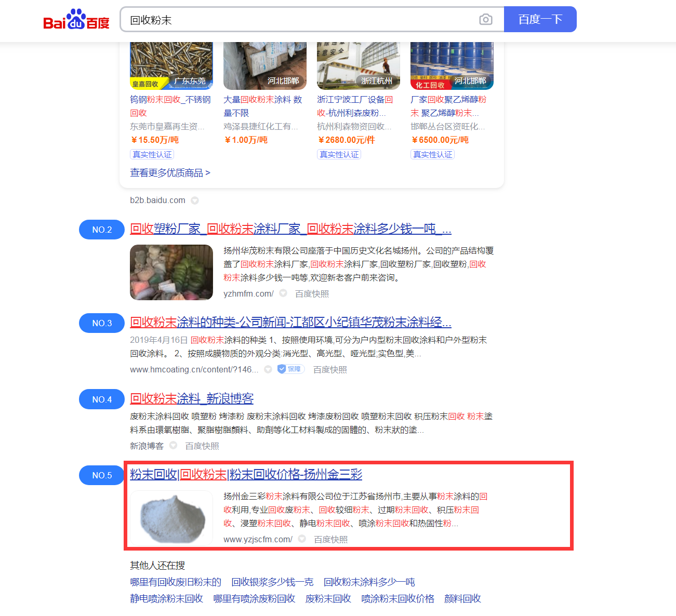Click 真实性认证 badge under 钨钢粉末回收
Viewport: 676px width, 616px height.
(x=152, y=154)
